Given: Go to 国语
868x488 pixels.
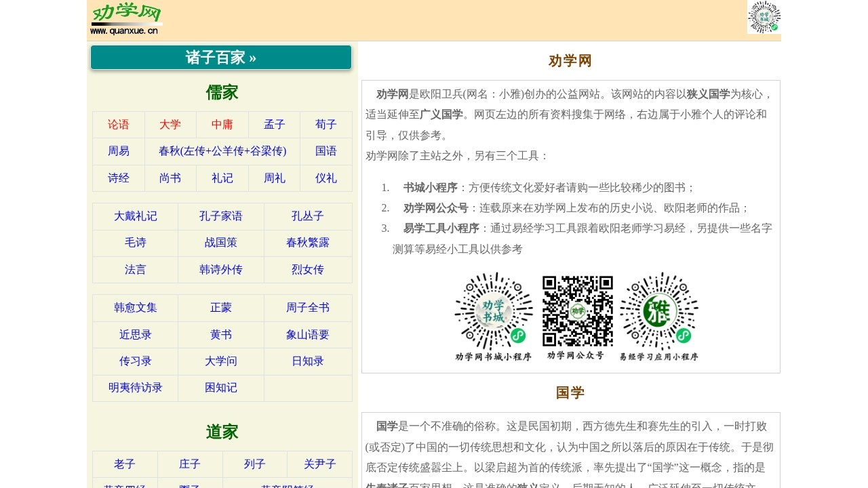Looking at the screenshot, I should pyautogui.click(x=326, y=151).
